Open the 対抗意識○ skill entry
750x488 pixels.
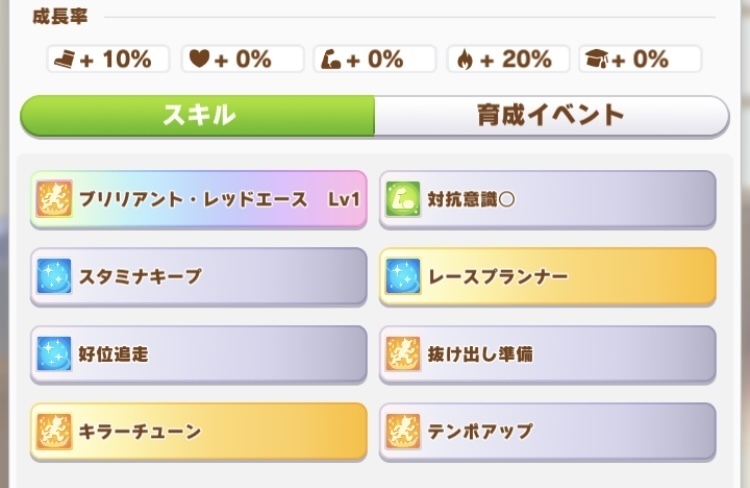pos(548,199)
